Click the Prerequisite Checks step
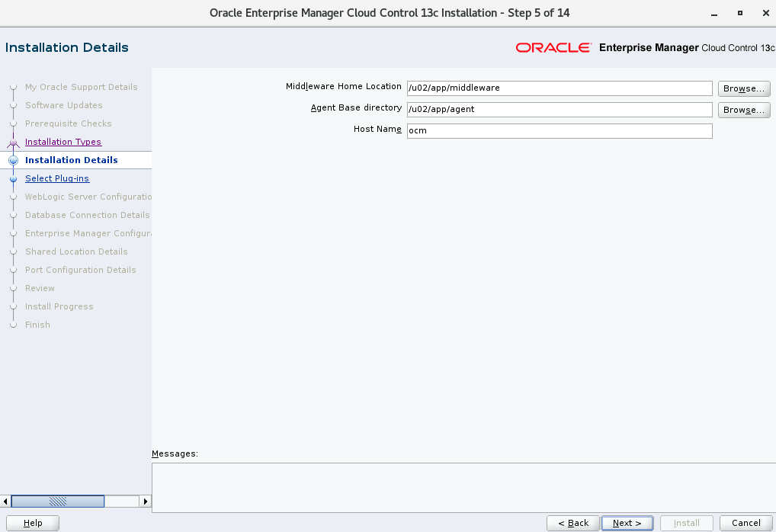The width and height of the screenshot is (776, 532). pyautogui.click(x=69, y=123)
